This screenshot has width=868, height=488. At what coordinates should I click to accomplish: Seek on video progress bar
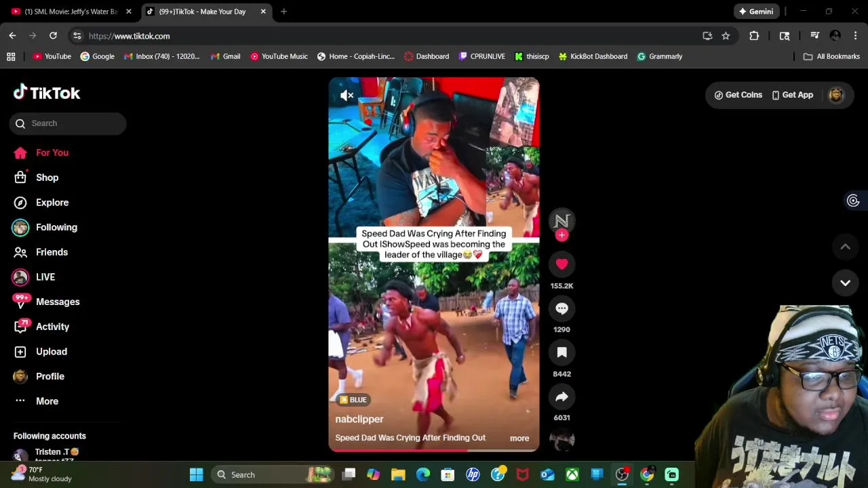coord(434,450)
